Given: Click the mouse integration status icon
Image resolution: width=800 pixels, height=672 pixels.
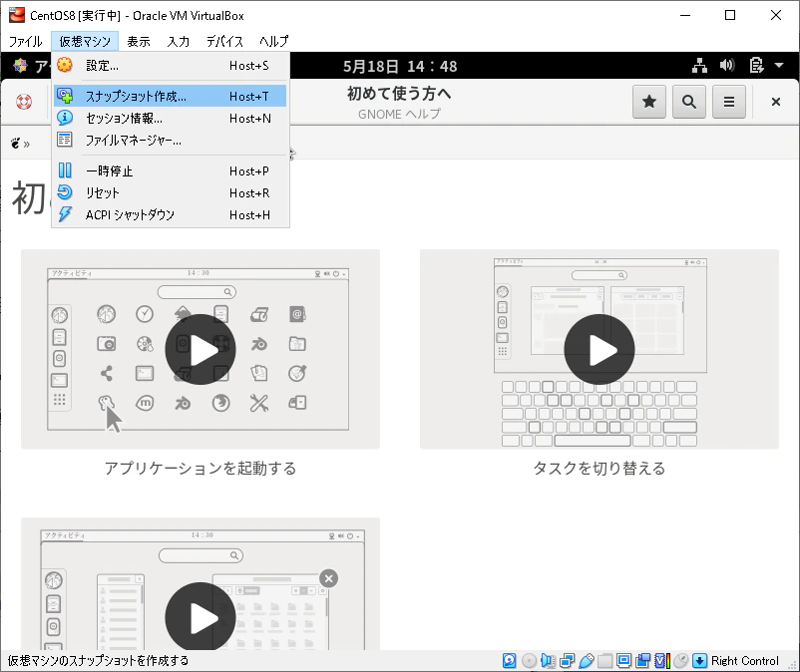Looking at the screenshot, I should [681, 661].
